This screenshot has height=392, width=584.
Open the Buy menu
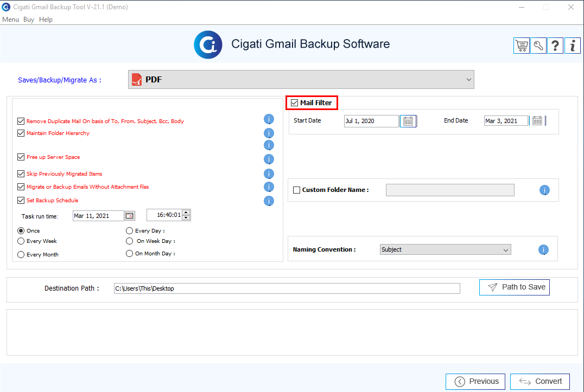[29, 20]
